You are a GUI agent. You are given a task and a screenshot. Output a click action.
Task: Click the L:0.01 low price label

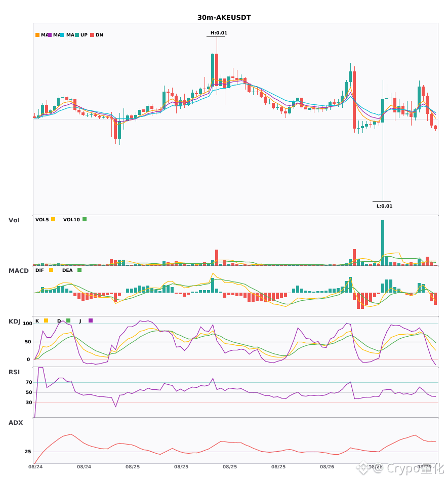click(384, 206)
